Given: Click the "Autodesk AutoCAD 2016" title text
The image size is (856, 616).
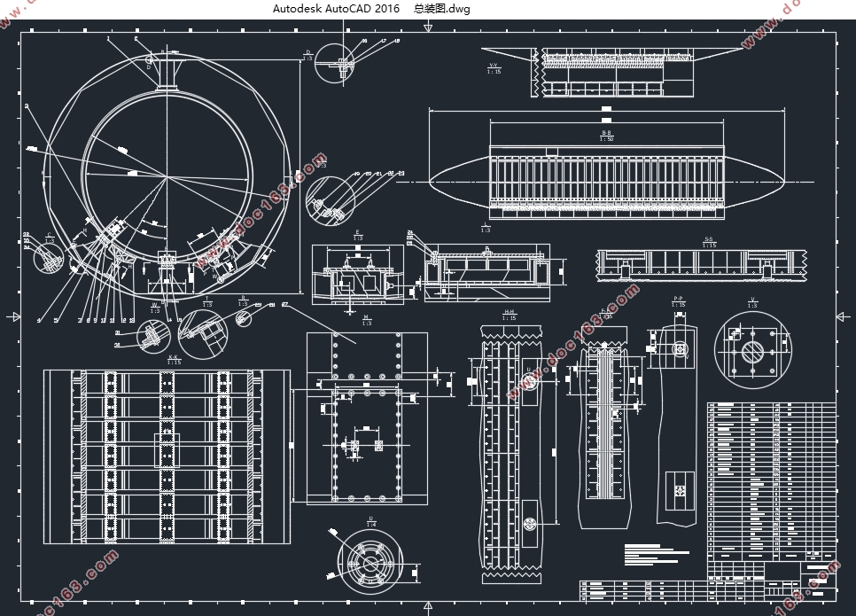Looking at the screenshot, I should coord(336,9).
